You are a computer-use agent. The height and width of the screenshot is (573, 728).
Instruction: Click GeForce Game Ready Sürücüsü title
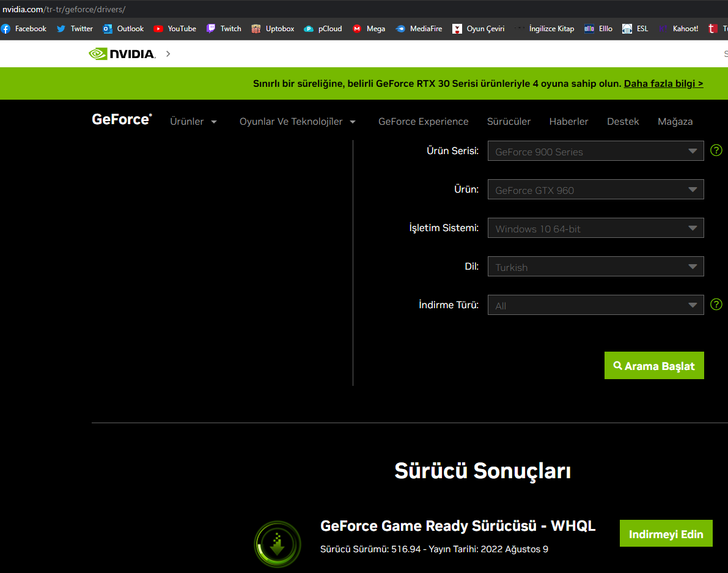click(458, 526)
